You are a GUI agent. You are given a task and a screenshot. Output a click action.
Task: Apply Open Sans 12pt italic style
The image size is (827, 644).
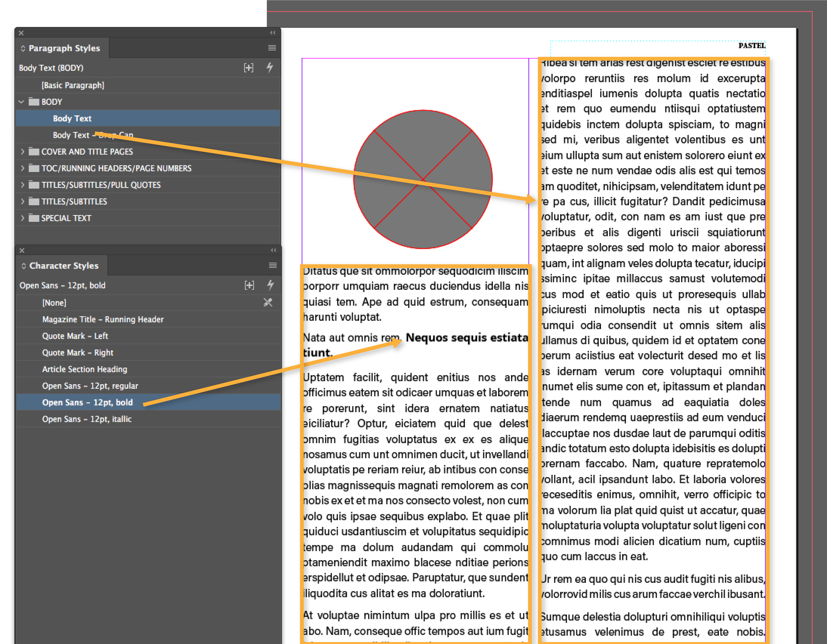[x=87, y=419]
